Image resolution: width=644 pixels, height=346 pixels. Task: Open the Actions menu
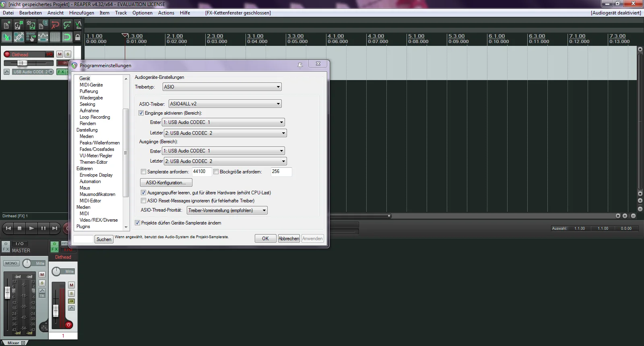(x=166, y=13)
